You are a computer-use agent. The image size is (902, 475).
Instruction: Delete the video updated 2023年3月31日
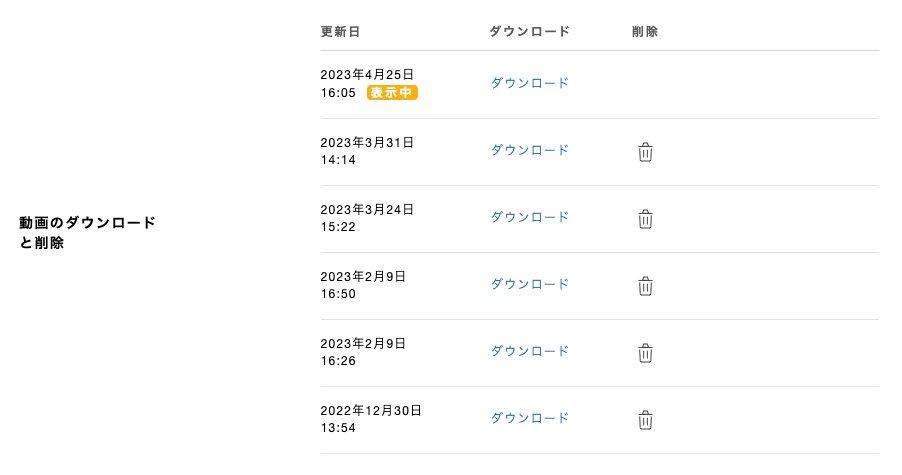click(645, 152)
